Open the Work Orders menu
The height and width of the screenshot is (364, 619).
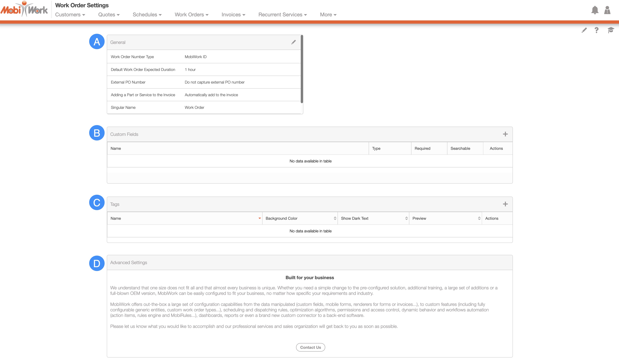[x=191, y=15]
